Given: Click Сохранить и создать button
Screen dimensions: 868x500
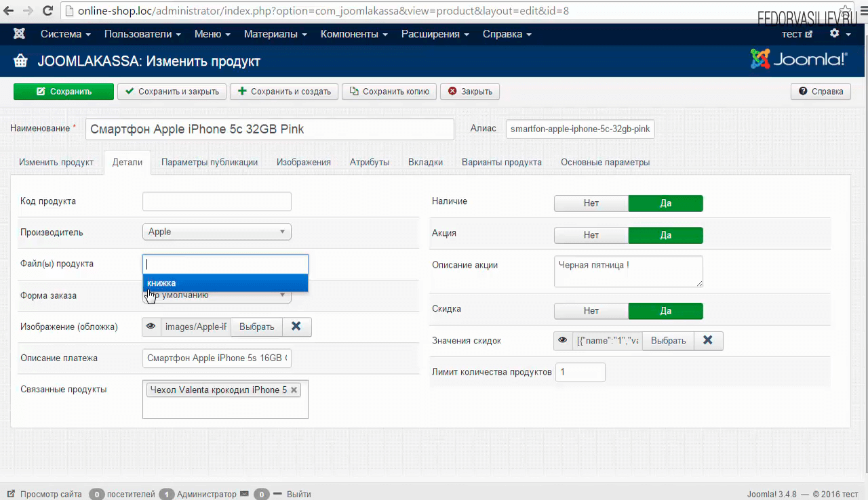Looking at the screenshot, I should coord(284,91).
